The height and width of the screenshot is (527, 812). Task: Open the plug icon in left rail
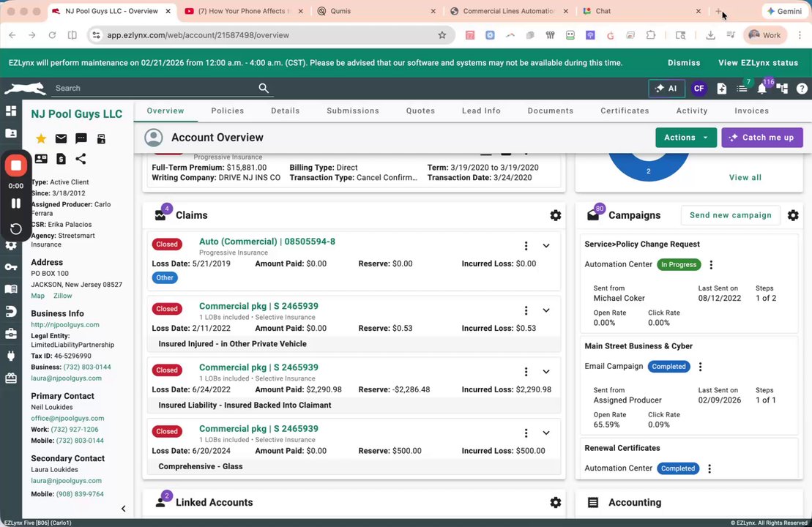(x=11, y=356)
